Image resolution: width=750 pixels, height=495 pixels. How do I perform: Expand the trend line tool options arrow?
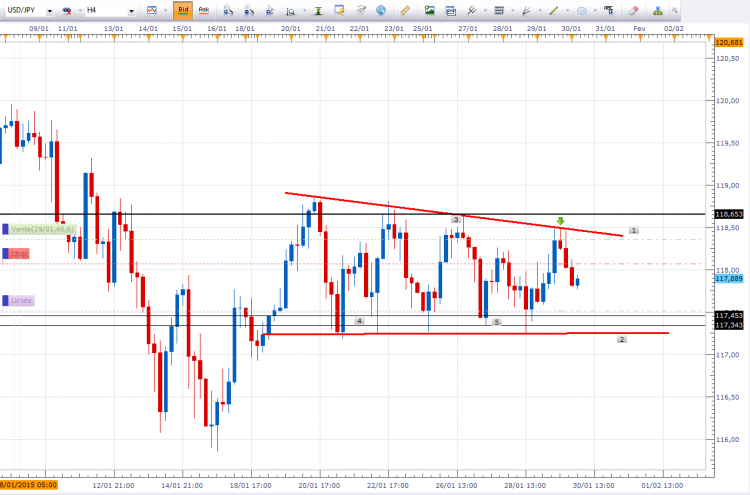point(567,11)
